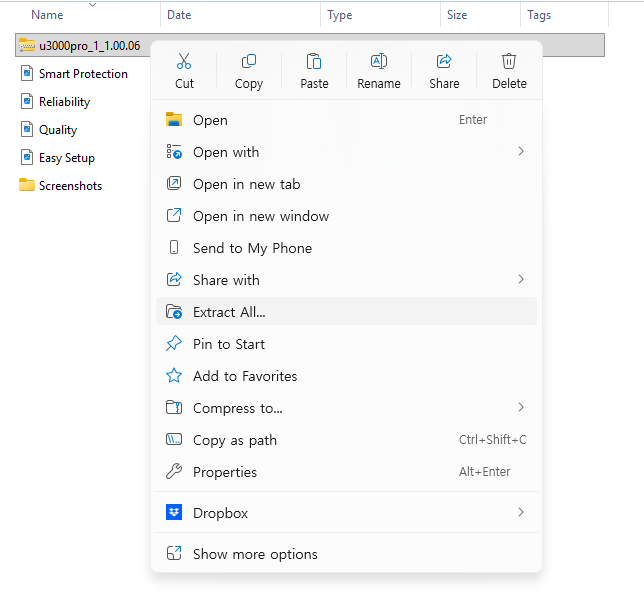Click the Dropbox logo icon
Viewport: 644px width, 596px height.
pyautogui.click(x=174, y=512)
